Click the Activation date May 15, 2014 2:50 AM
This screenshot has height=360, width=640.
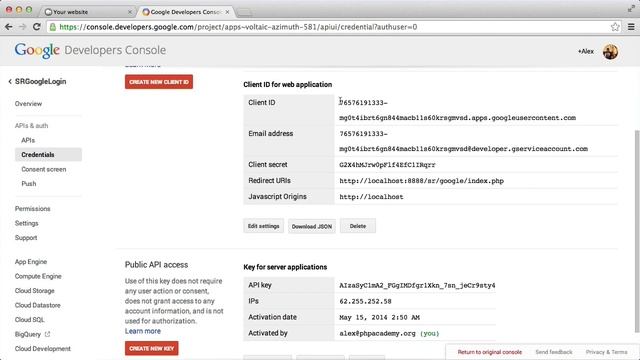(x=380, y=317)
